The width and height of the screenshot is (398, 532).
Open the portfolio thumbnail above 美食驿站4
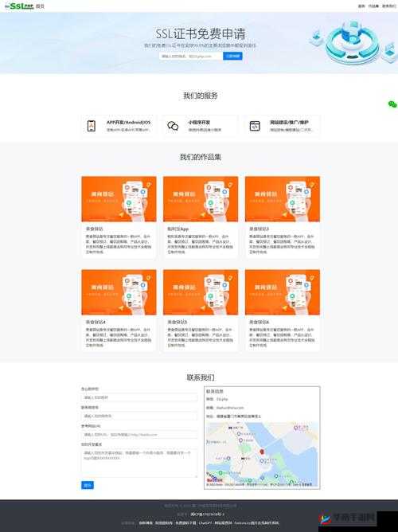[119, 292]
